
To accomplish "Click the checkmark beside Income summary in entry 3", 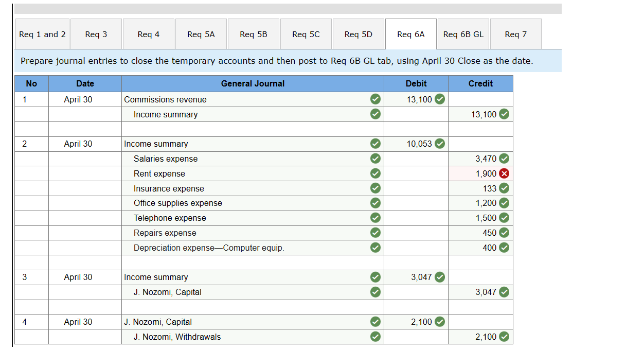I will pos(375,277).
